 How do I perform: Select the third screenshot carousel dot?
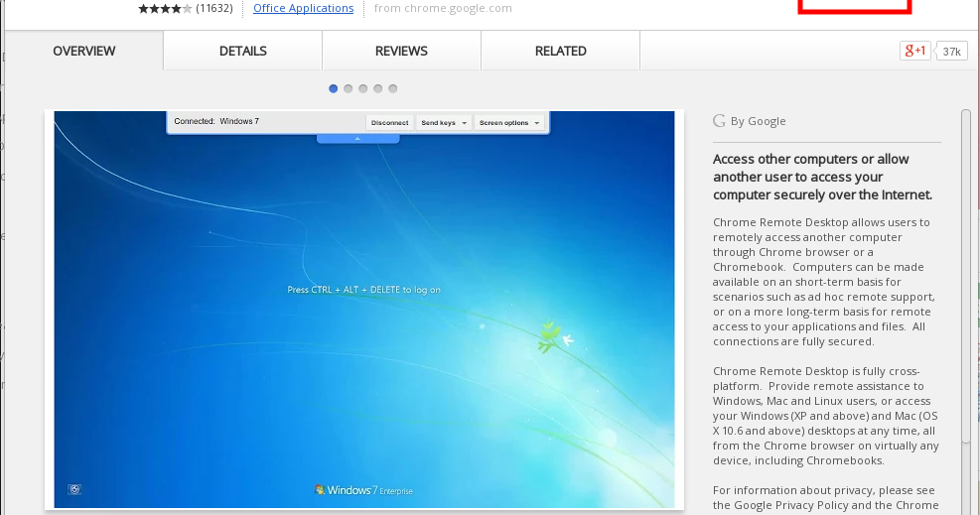[363, 88]
